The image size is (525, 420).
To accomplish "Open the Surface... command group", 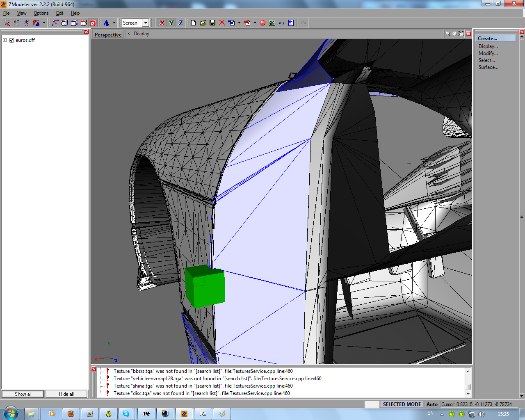I will 488,67.
